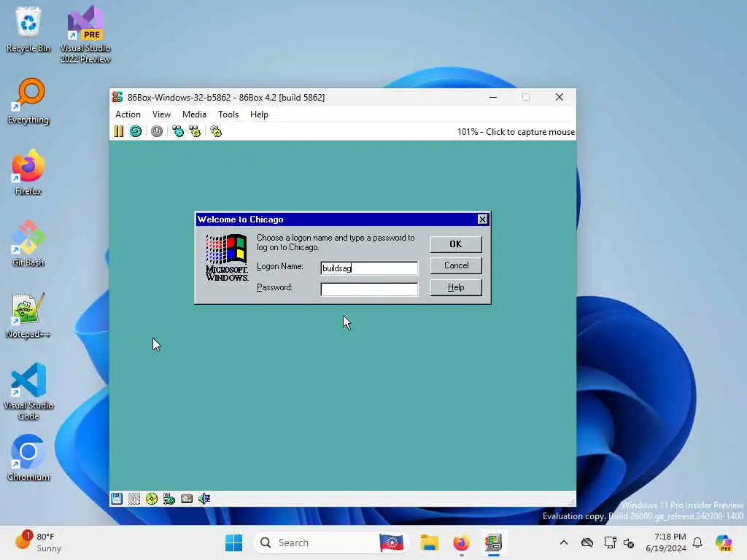The image size is (747, 560).
Task: Open the notification bell in system tray
Action: 697,542
